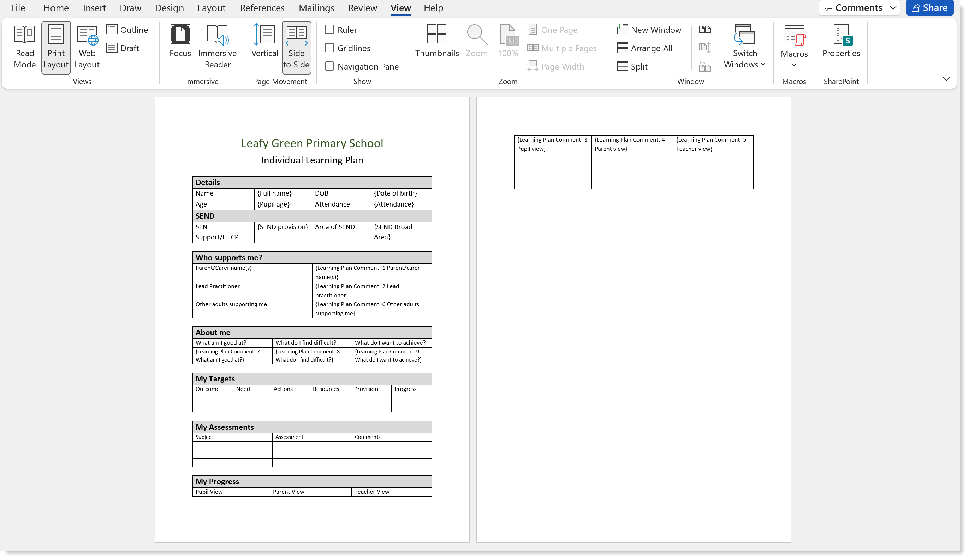Click the Parent view comment cell on page two
Viewport: 969px width, 560px height.
point(632,162)
